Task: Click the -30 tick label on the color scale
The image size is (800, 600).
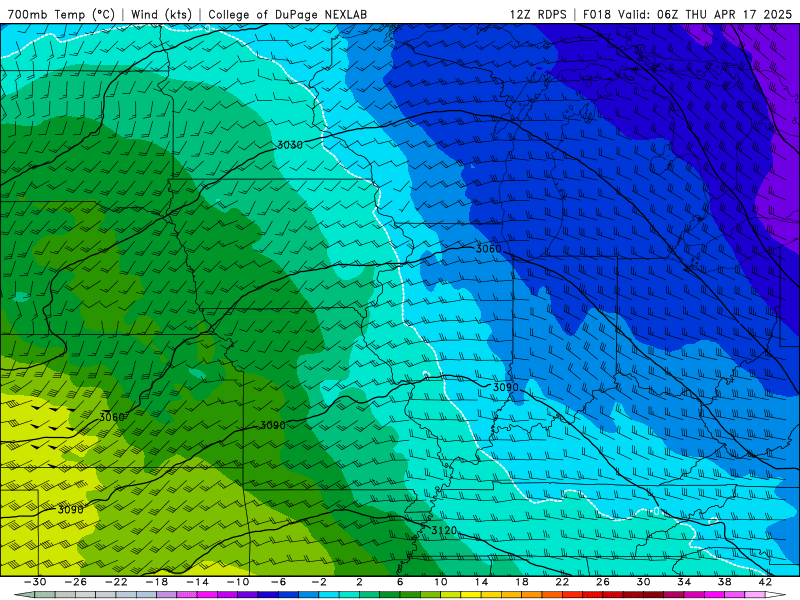Action: tap(35, 582)
